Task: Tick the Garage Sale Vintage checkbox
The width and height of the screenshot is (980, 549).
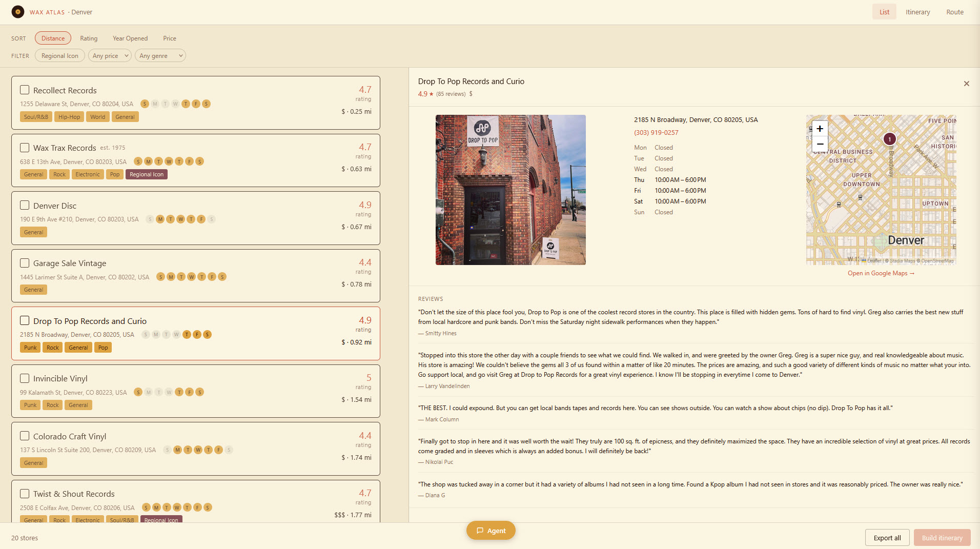Action: click(x=25, y=263)
